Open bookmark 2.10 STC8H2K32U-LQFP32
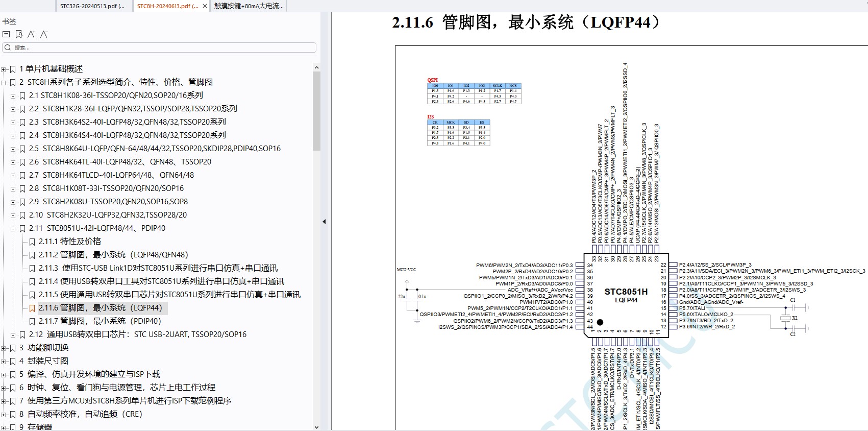The image size is (868, 431). point(108,215)
